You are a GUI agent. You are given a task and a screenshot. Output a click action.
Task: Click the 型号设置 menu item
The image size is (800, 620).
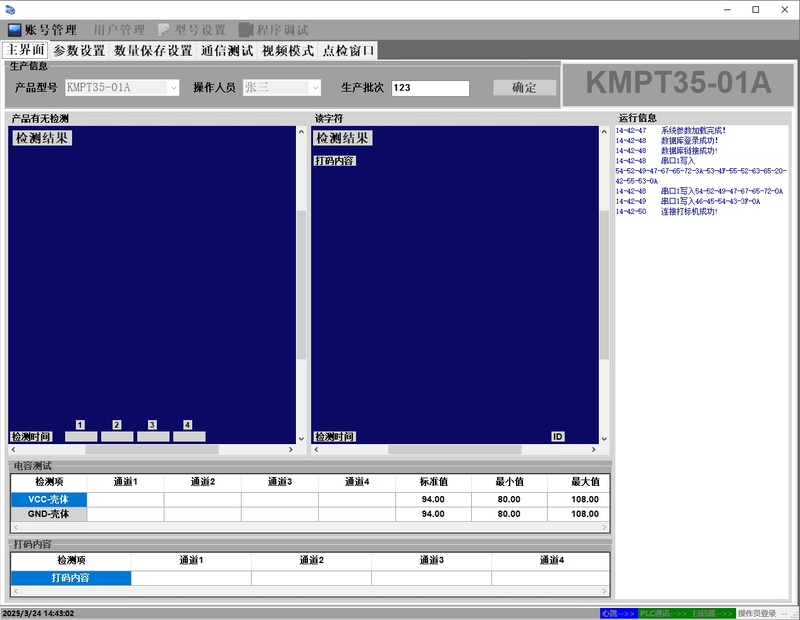(x=192, y=30)
